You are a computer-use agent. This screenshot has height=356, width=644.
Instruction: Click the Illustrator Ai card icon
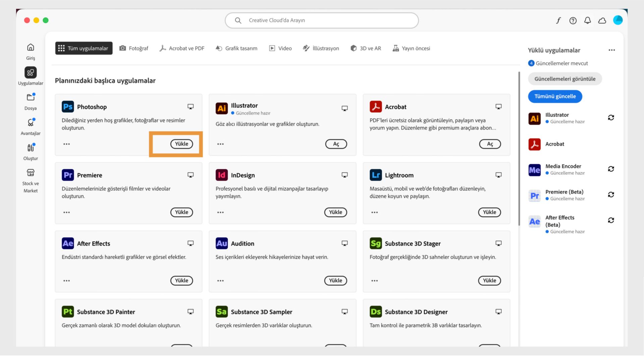222,108
